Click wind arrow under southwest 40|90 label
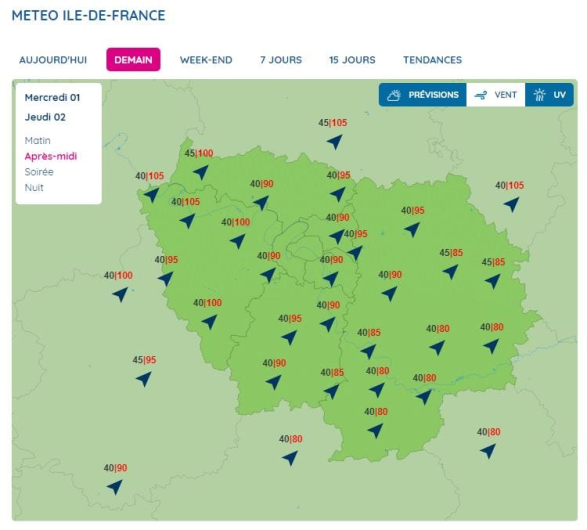Image resolution: width=587 pixels, height=530 pixels. [x=115, y=487]
